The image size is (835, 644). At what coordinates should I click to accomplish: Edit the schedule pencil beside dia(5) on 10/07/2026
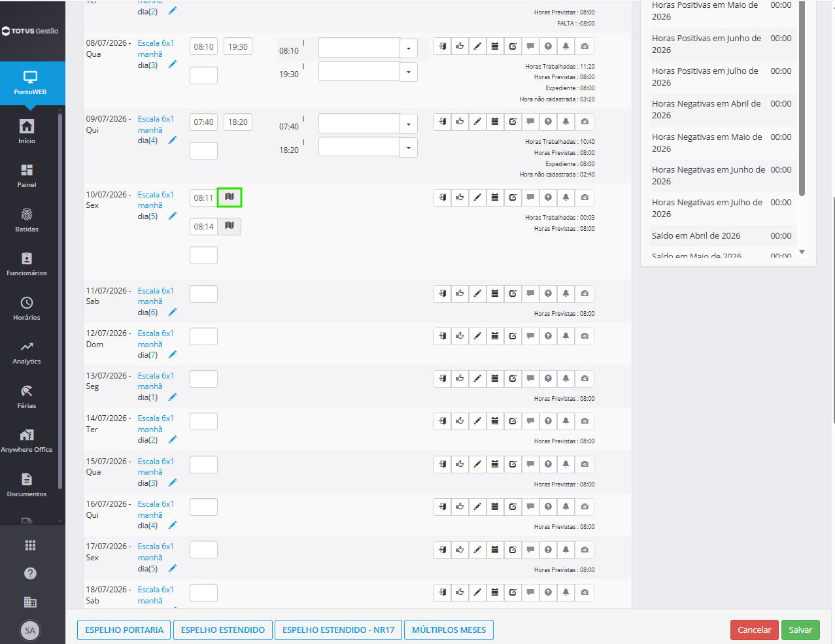coord(173,216)
